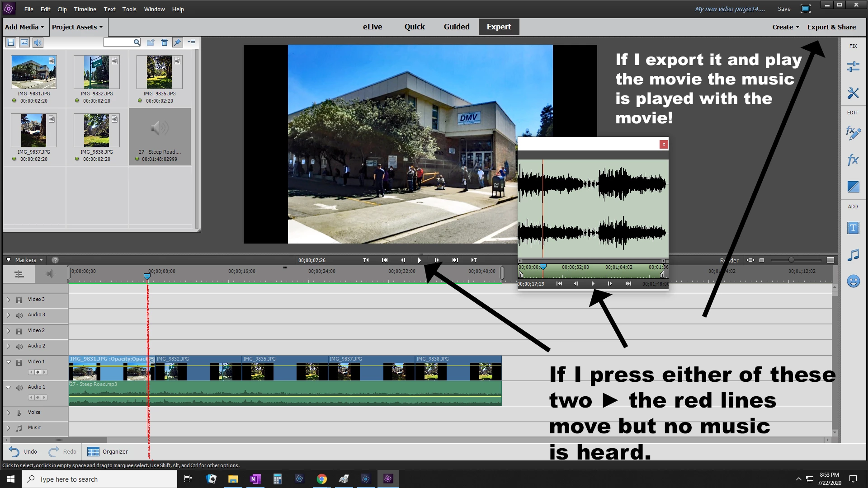Switch to the Guided tab

tap(456, 27)
